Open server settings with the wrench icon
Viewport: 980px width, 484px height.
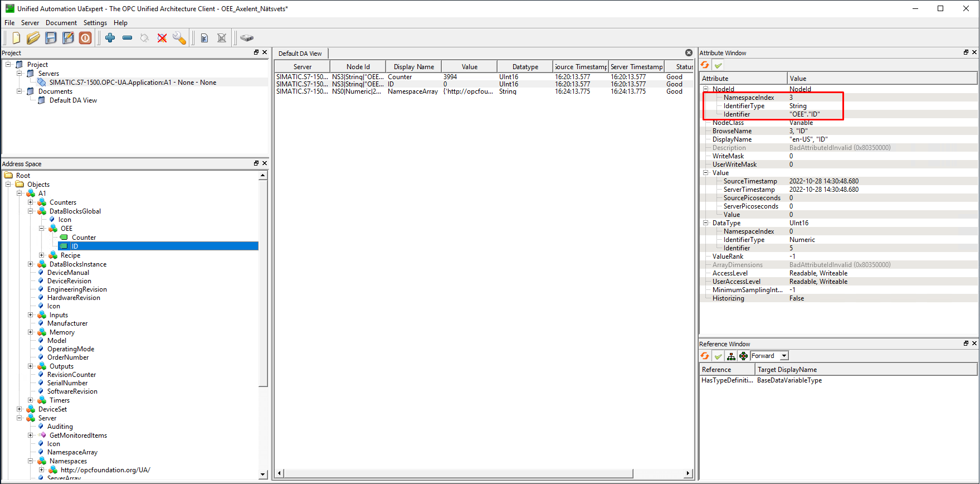pyautogui.click(x=179, y=38)
